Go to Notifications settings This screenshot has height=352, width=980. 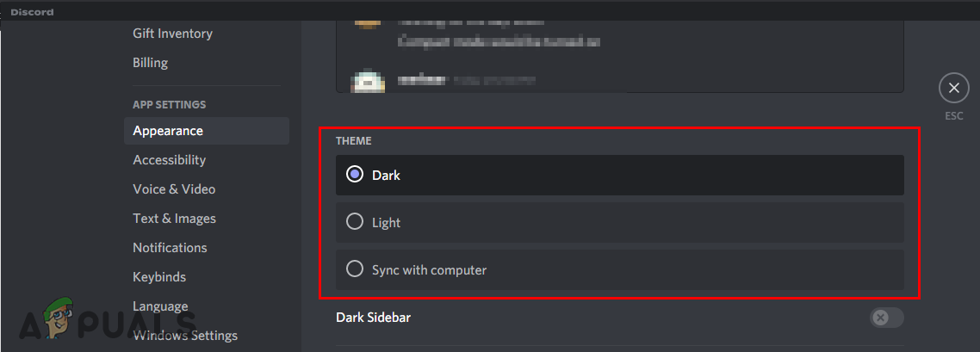170,248
